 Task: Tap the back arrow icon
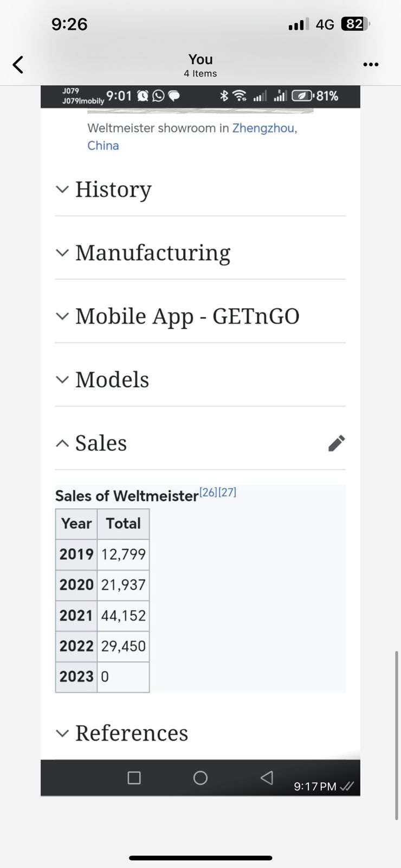18,65
